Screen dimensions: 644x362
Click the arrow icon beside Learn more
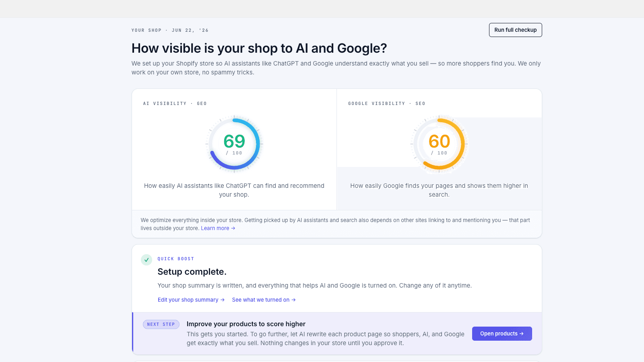233,228
